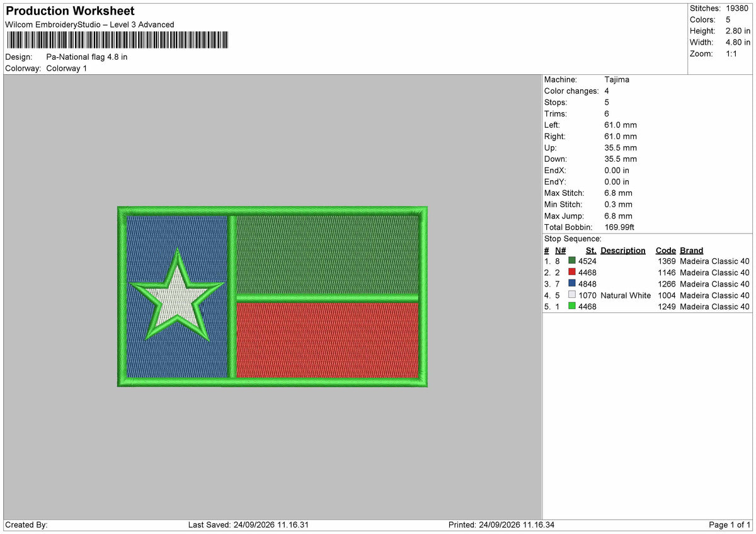The image size is (756, 534).
Task: Click the Natural White color swatch
Action: click(571, 295)
